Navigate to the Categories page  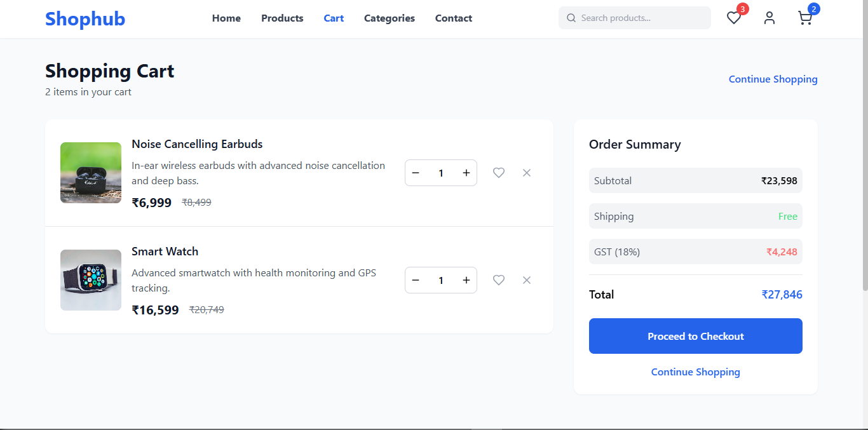click(x=389, y=18)
